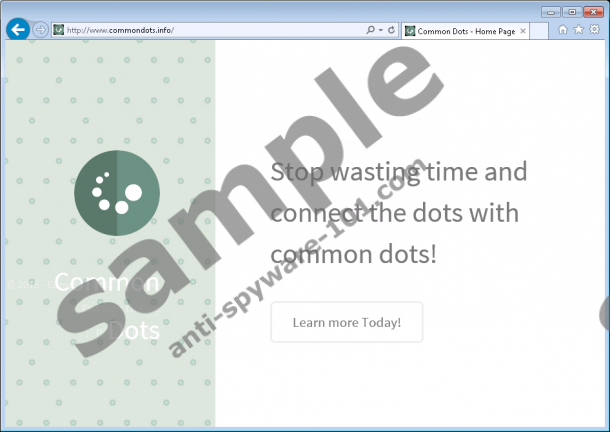Viewport: 610px width, 432px height.
Task: Open the Tools gear menu
Action: tap(594, 30)
